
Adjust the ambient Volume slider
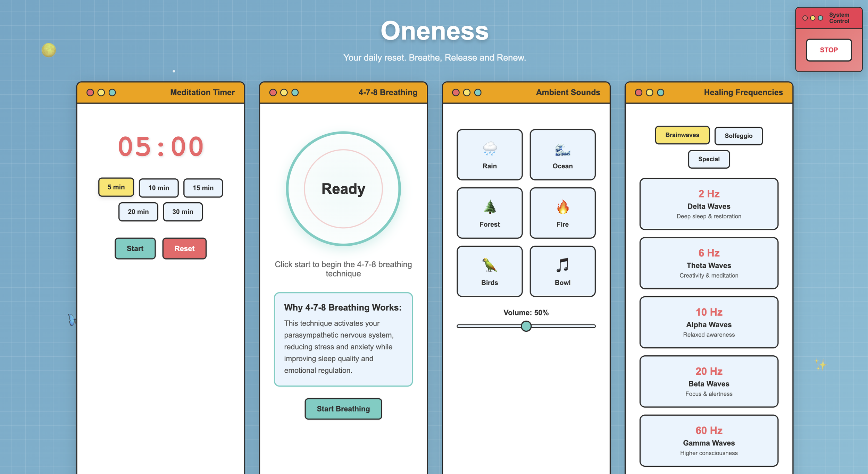[x=526, y=326]
